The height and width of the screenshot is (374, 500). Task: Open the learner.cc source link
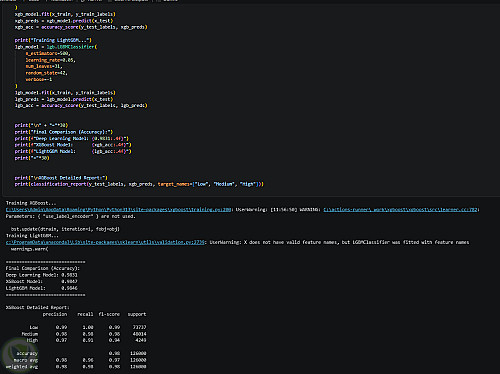click(400, 210)
